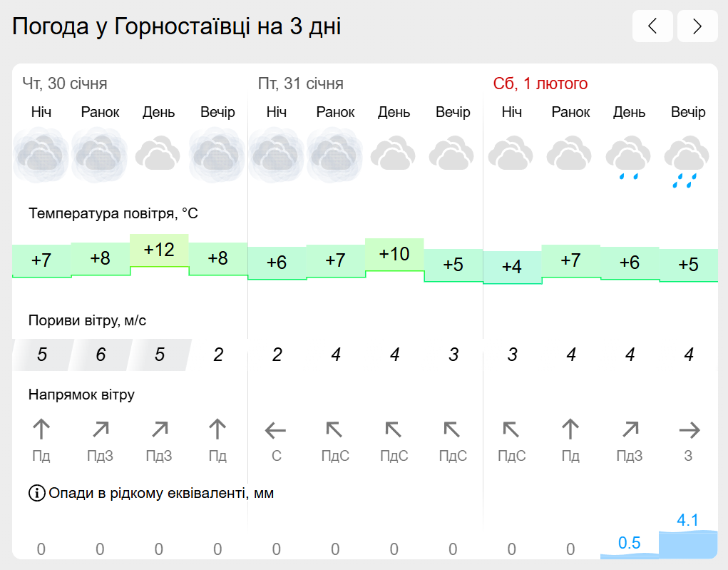Viewport: 728px width, 570px height.
Task: Click the next days right arrow button
Action: (x=697, y=26)
